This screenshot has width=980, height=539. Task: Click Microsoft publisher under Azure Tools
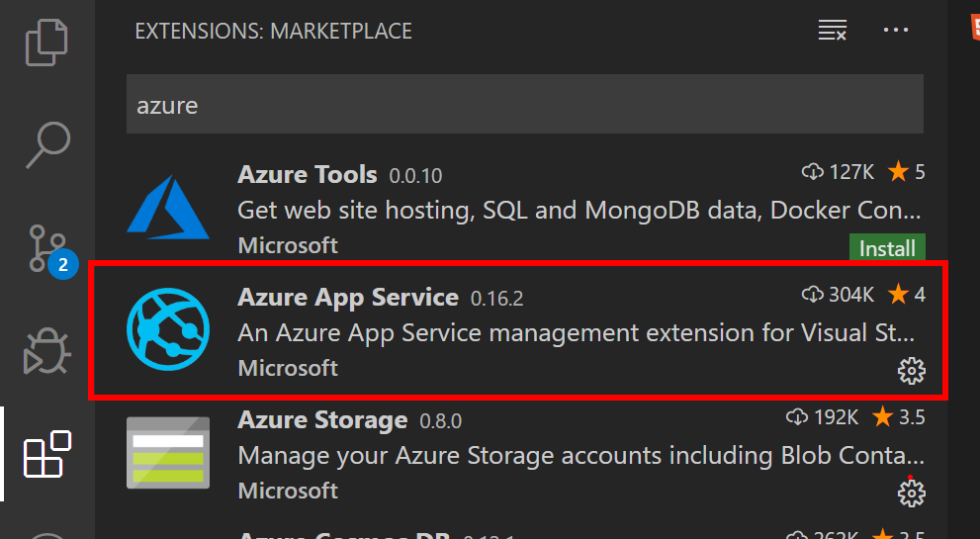coord(288,245)
